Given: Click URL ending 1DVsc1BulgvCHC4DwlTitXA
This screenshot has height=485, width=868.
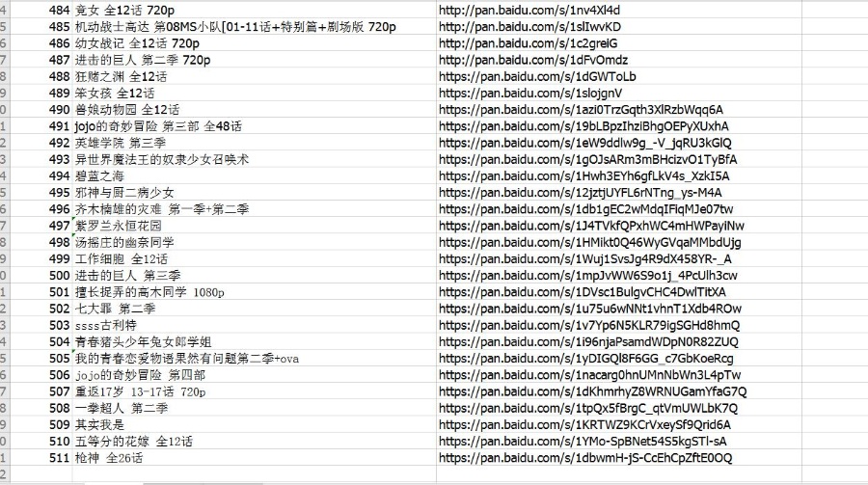Looking at the screenshot, I should pyautogui.click(x=583, y=292).
